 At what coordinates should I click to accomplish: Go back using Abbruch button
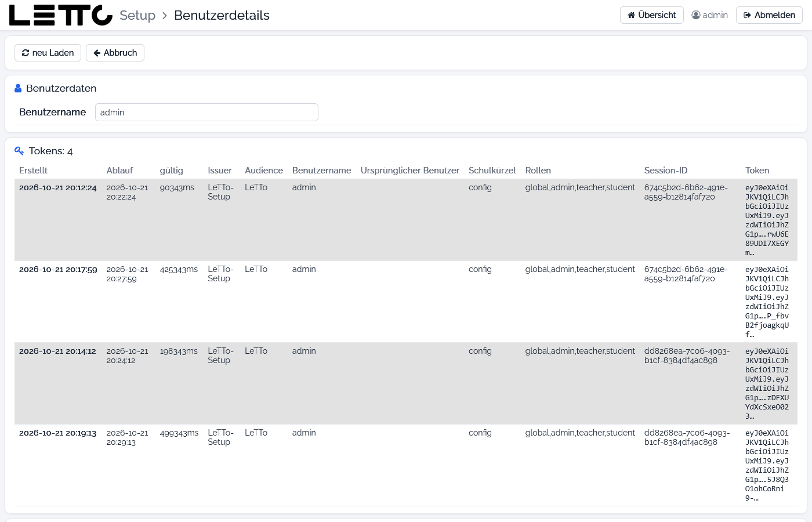click(x=115, y=53)
